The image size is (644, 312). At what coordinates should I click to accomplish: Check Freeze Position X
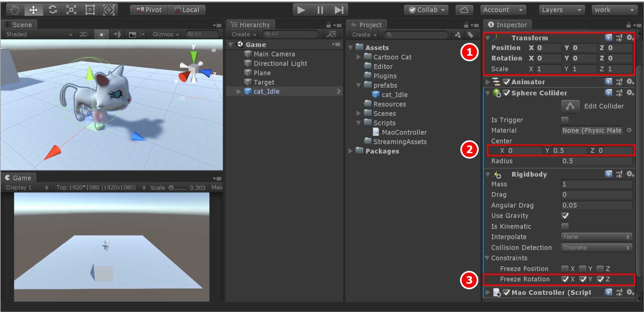click(565, 269)
